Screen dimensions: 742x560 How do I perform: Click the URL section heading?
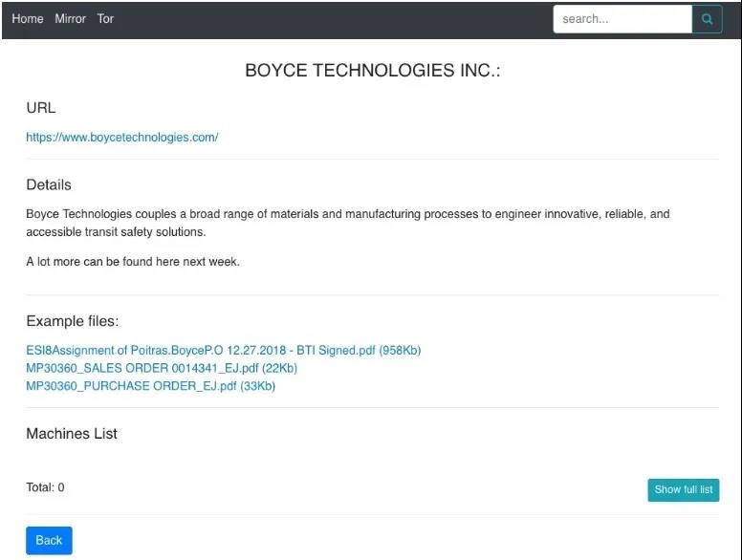pyautogui.click(x=41, y=108)
